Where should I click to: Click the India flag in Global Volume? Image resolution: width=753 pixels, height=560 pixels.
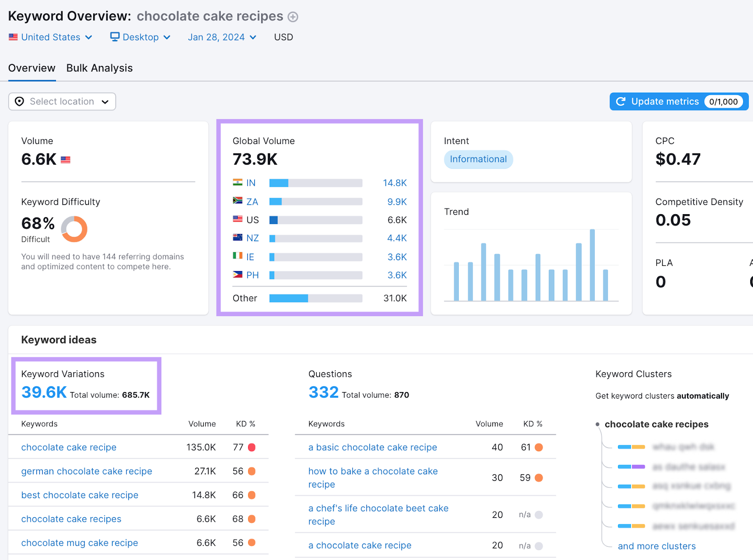coord(237,183)
